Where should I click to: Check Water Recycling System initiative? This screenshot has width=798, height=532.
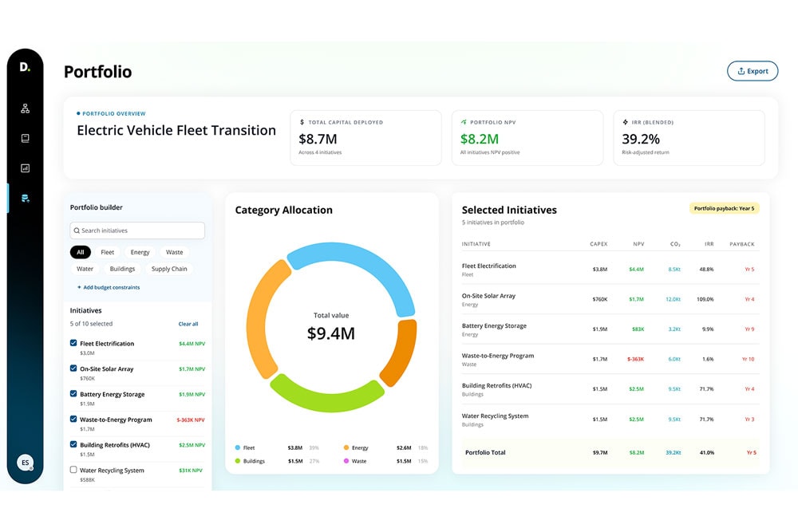tap(73, 470)
